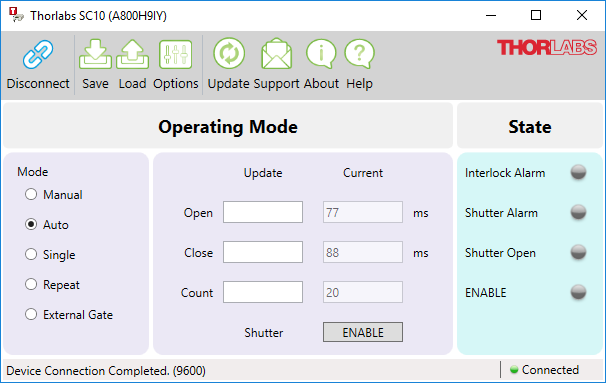Image resolution: width=606 pixels, height=383 pixels.
Task: Select Repeat mode radio button
Action: 31,284
